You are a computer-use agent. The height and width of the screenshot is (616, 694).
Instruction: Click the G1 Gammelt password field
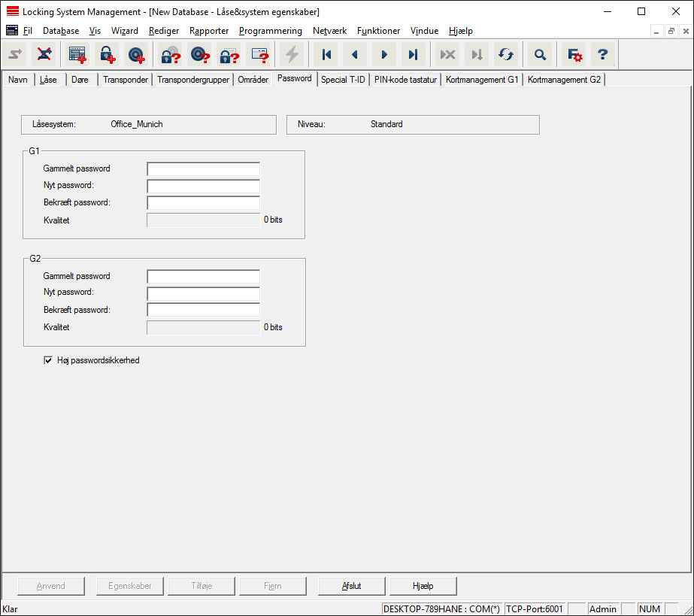point(203,168)
